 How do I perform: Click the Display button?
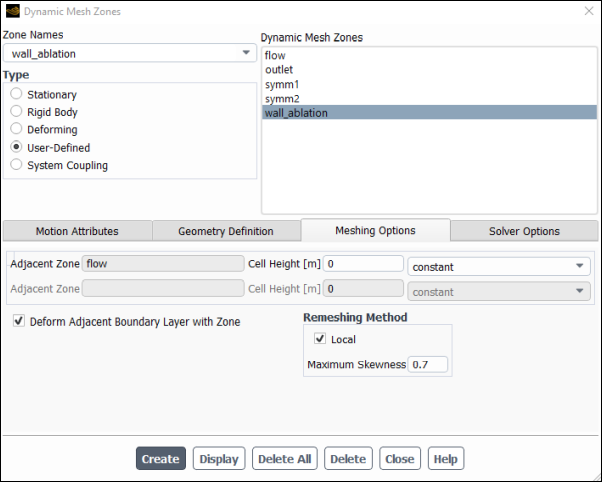(219, 458)
